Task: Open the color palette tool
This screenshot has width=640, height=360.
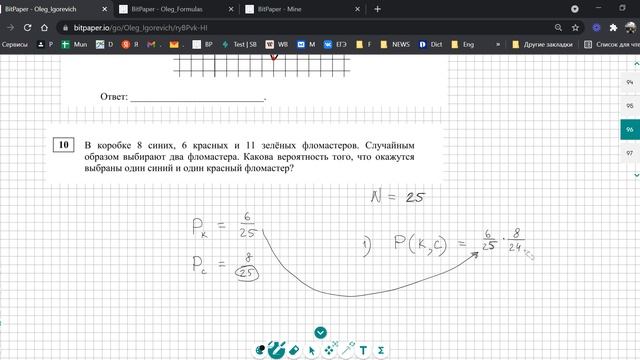Action: (x=260, y=350)
